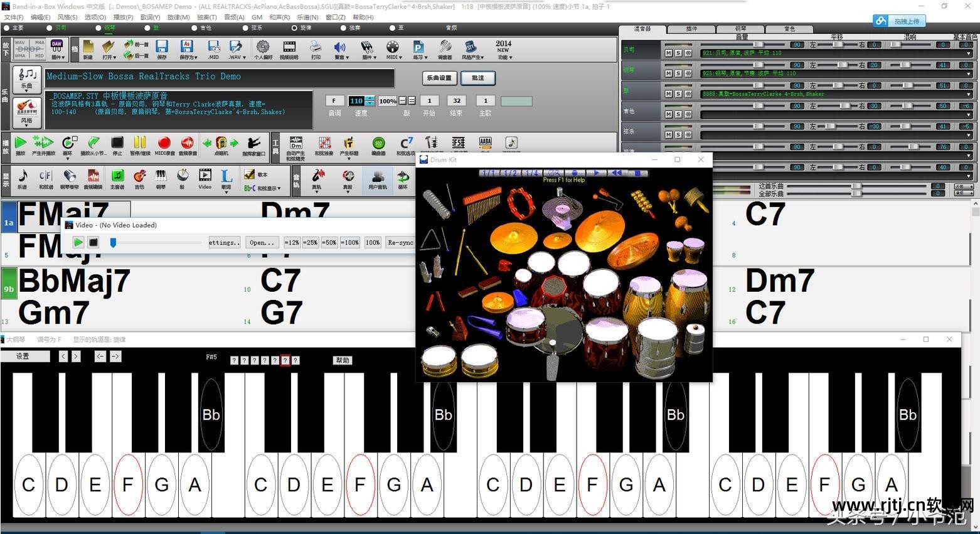
Task: Open 贝司 track instrument dropdown in mixer
Action: tap(969, 54)
